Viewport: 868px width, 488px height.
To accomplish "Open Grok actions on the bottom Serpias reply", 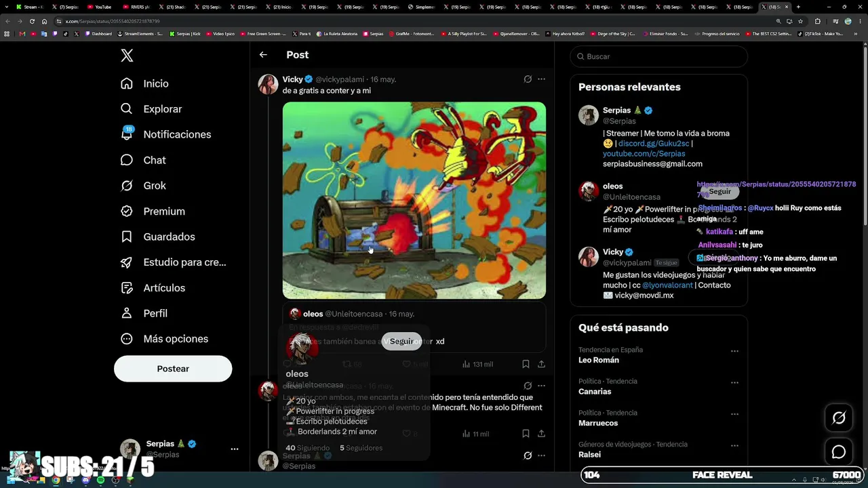I will [x=528, y=455].
